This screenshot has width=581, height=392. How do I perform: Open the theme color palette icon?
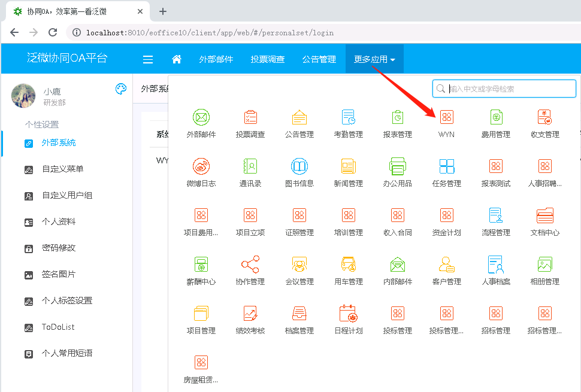pos(121,89)
